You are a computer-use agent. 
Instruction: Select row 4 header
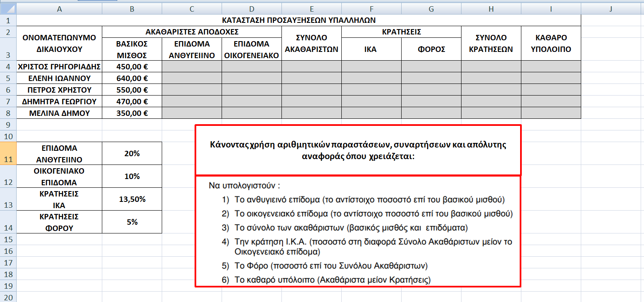[x=8, y=66]
